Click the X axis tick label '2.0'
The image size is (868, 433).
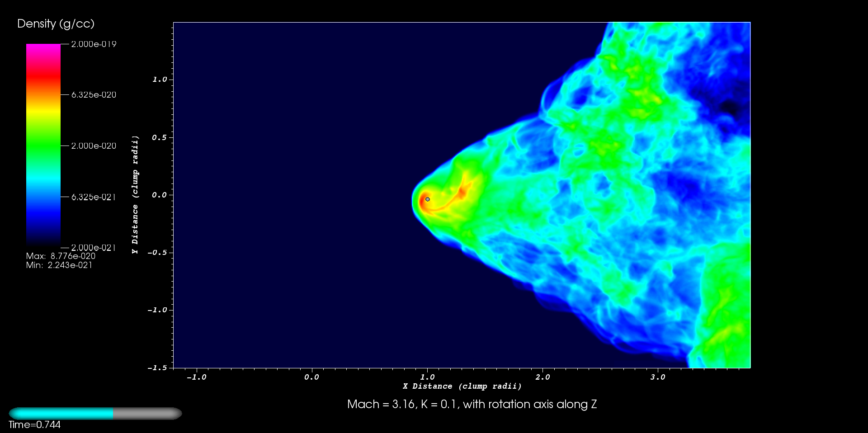(x=542, y=377)
